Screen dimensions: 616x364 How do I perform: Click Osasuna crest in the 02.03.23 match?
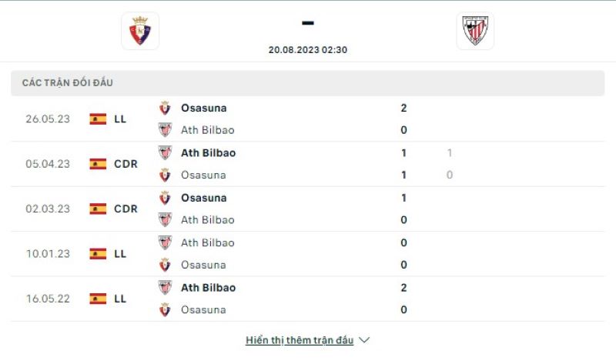click(165, 198)
